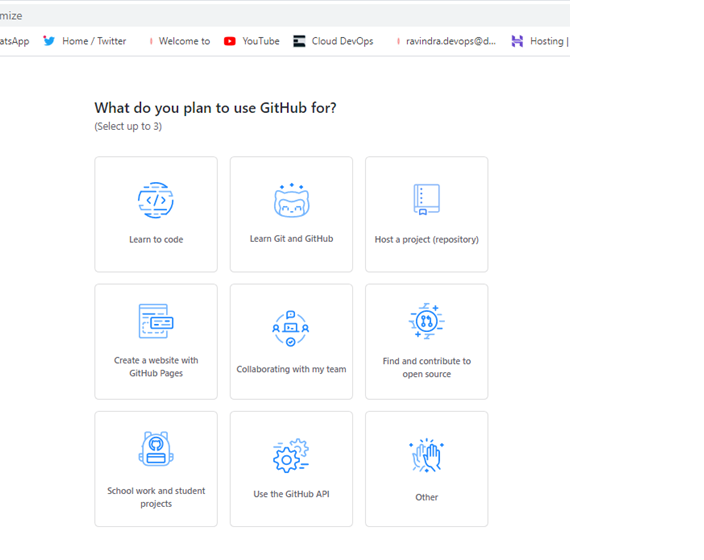Viewport: 704px width, 560px height.
Task: Click the Host a project repository book icon
Action: [x=427, y=200]
